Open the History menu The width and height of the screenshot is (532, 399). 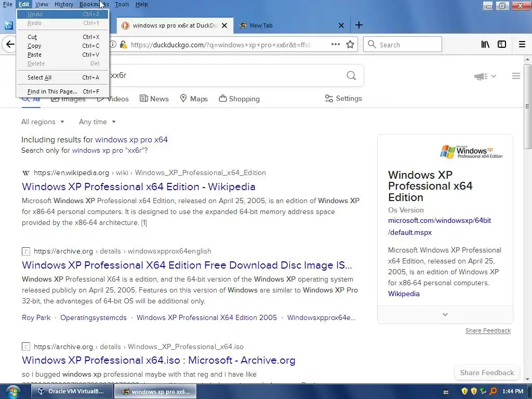tap(64, 4)
